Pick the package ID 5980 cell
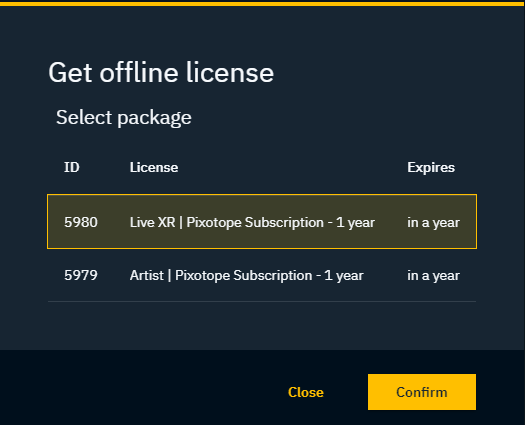This screenshot has width=525, height=425. tap(81, 222)
